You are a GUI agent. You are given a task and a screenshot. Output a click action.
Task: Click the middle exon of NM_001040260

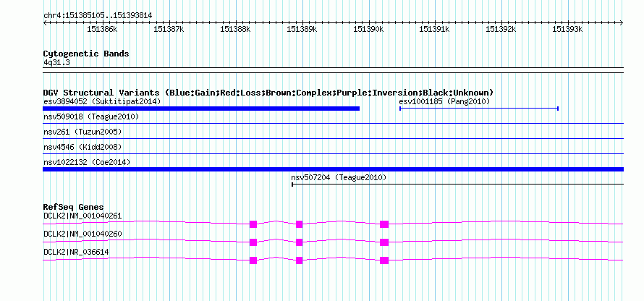coord(299,242)
